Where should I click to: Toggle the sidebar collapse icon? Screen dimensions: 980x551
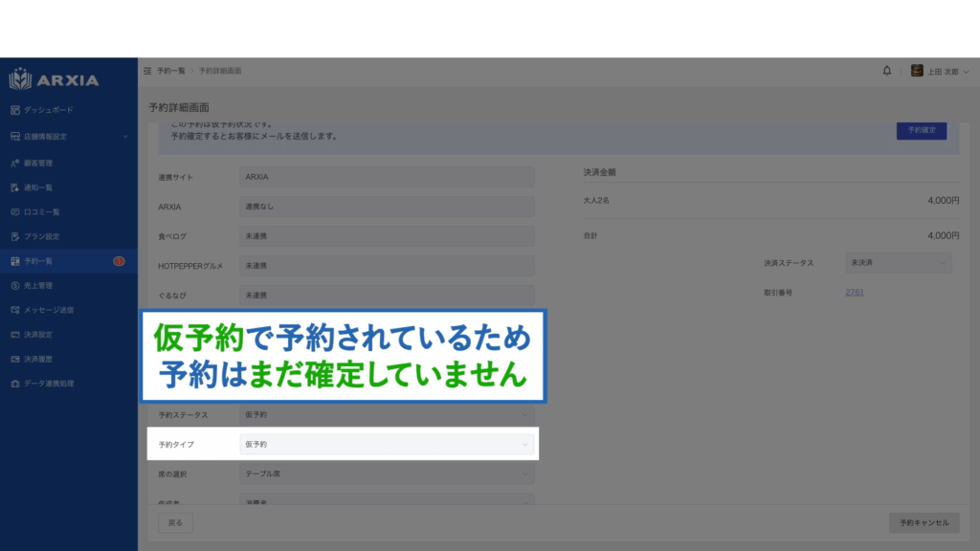coord(146,71)
